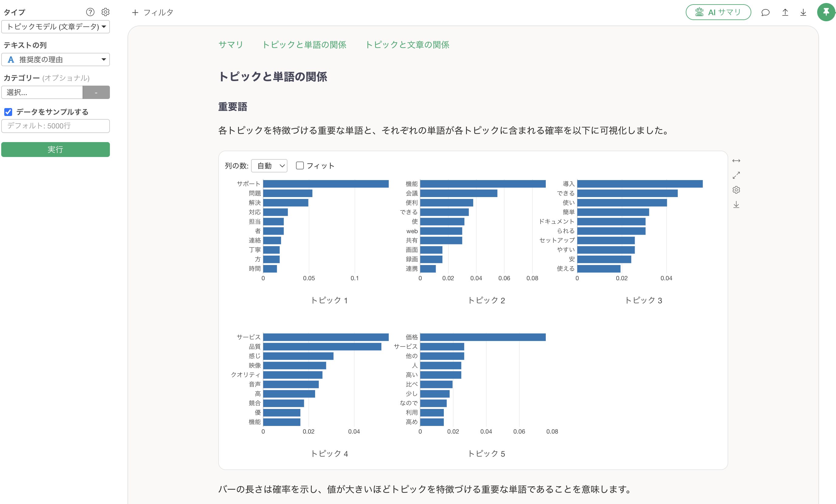Click the 重要語 heading

(x=233, y=107)
